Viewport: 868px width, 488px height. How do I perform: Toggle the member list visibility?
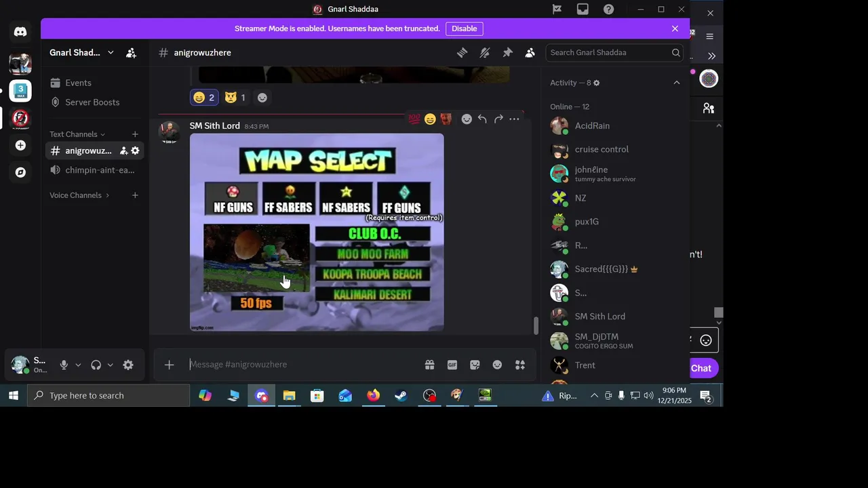(530, 52)
